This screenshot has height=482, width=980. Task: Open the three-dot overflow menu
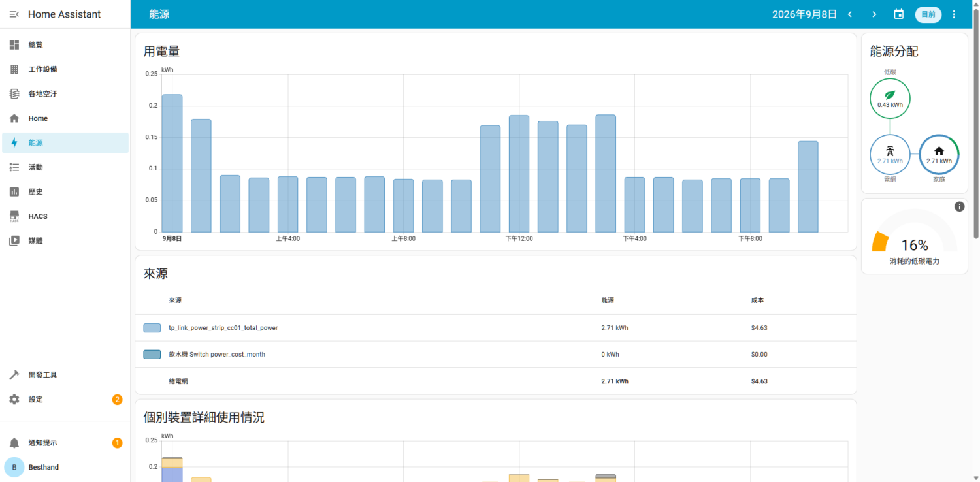[x=954, y=14]
